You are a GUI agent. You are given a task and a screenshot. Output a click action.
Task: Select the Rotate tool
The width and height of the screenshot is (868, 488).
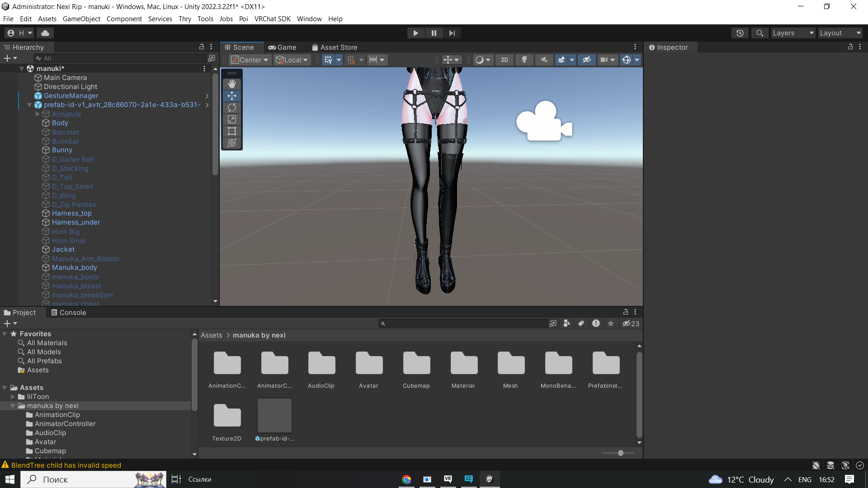pos(232,108)
